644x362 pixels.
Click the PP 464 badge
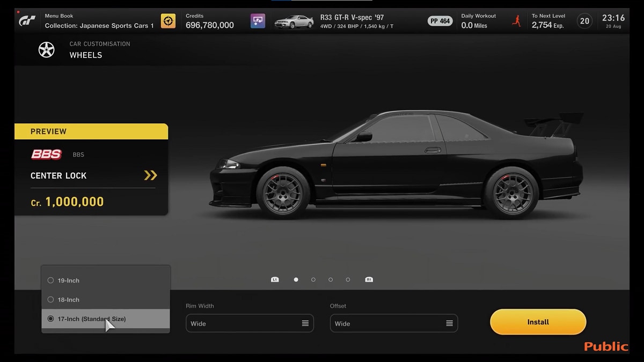[x=440, y=21]
